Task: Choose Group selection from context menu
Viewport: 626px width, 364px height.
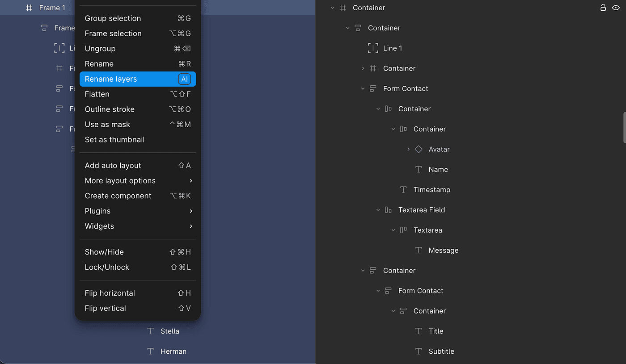Action: tap(138, 18)
